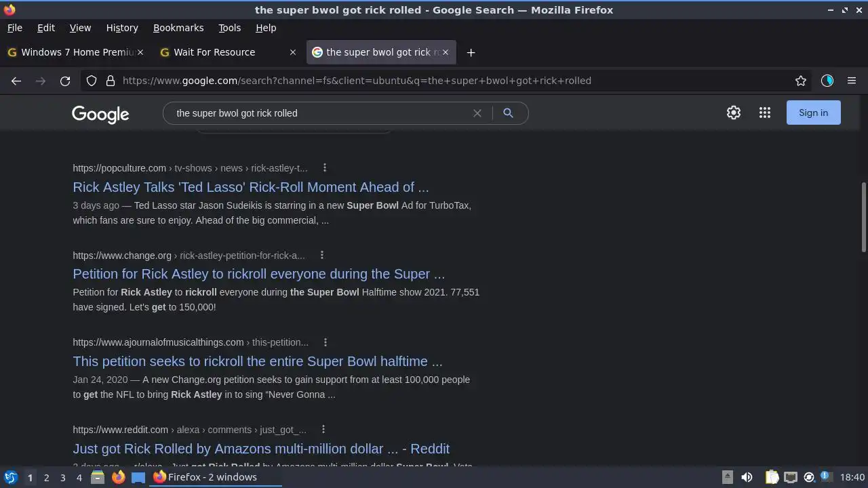Clear the Google search box text
The width and height of the screenshot is (868, 488).
tap(477, 113)
